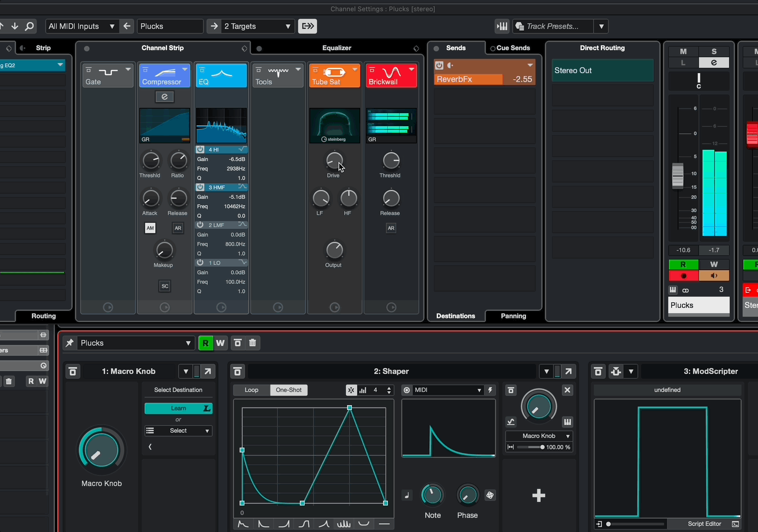Click the edit channel 'e' button under Solo
758x532 pixels.
pyautogui.click(x=714, y=63)
